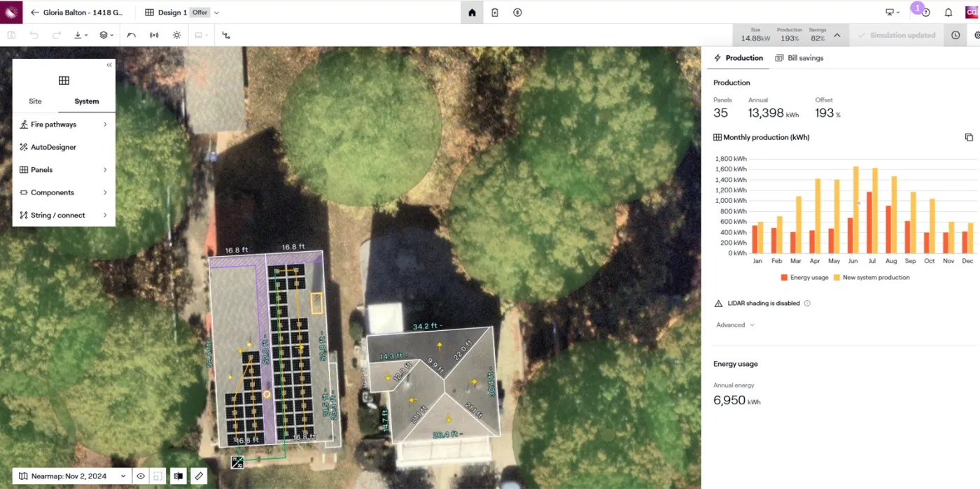This screenshot has width=980, height=489.
Task: Click the Simulation updated button
Action: coord(897,35)
